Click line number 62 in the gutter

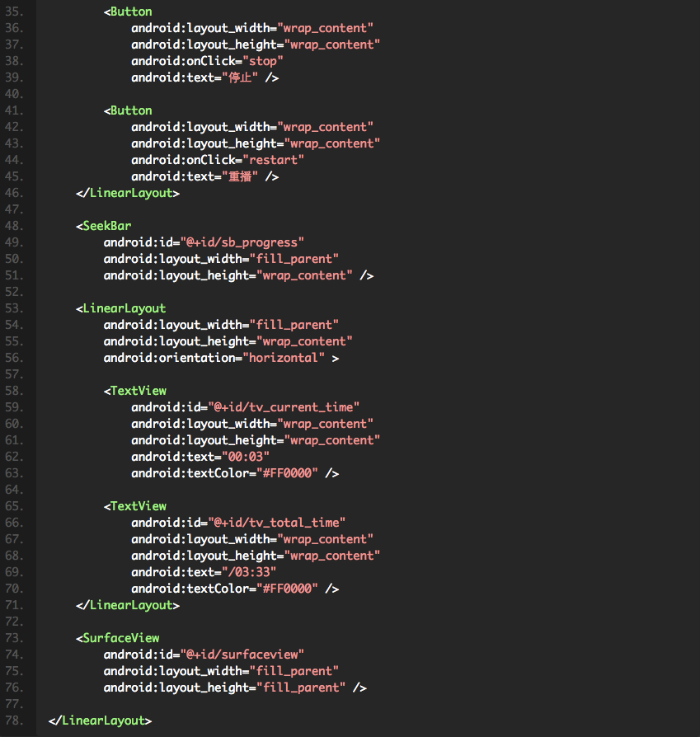pyautogui.click(x=14, y=457)
